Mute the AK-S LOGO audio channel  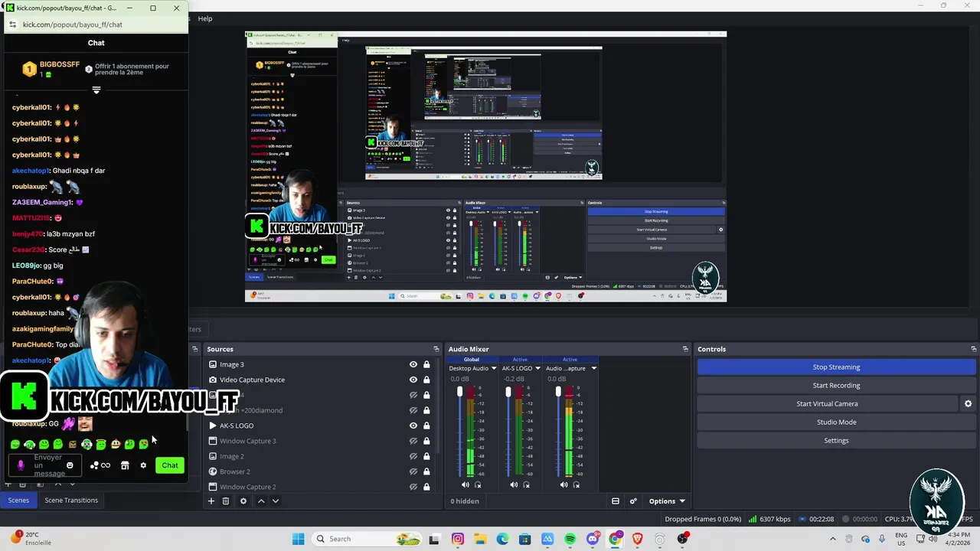514,485
